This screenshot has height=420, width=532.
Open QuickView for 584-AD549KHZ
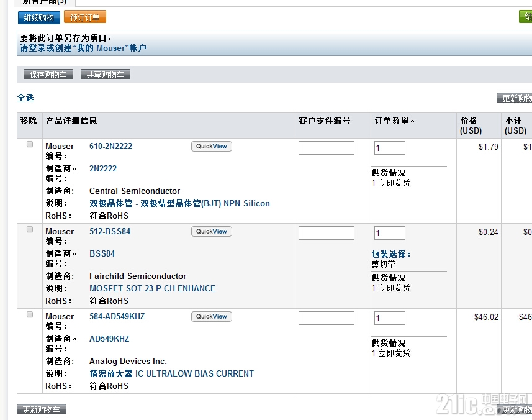pyautogui.click(x=212, y=316)
